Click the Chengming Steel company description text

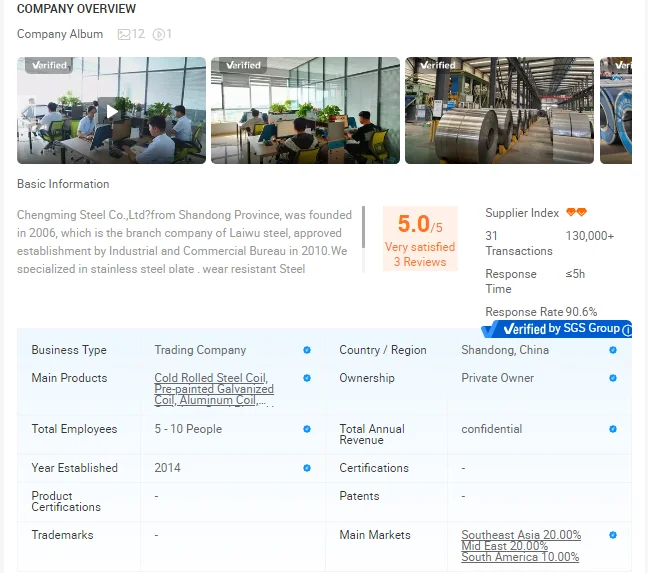pyautogui.click(x=184, y=242)
